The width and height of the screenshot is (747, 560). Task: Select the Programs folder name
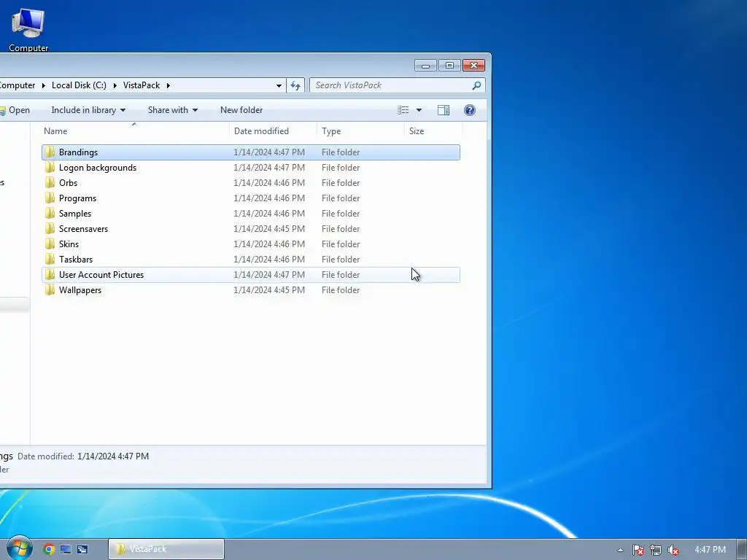point(77,198)
